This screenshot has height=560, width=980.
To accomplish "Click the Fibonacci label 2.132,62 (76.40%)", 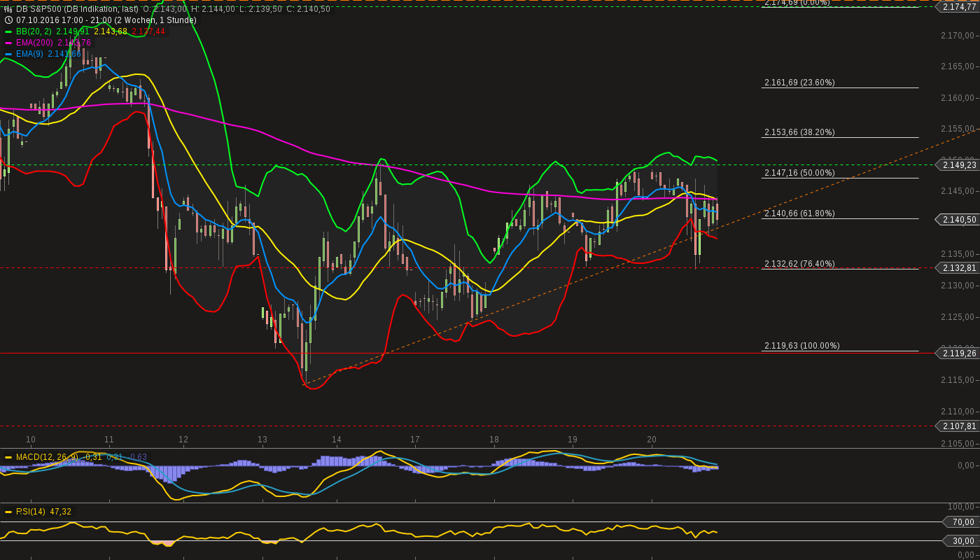I will click(799, 264).
